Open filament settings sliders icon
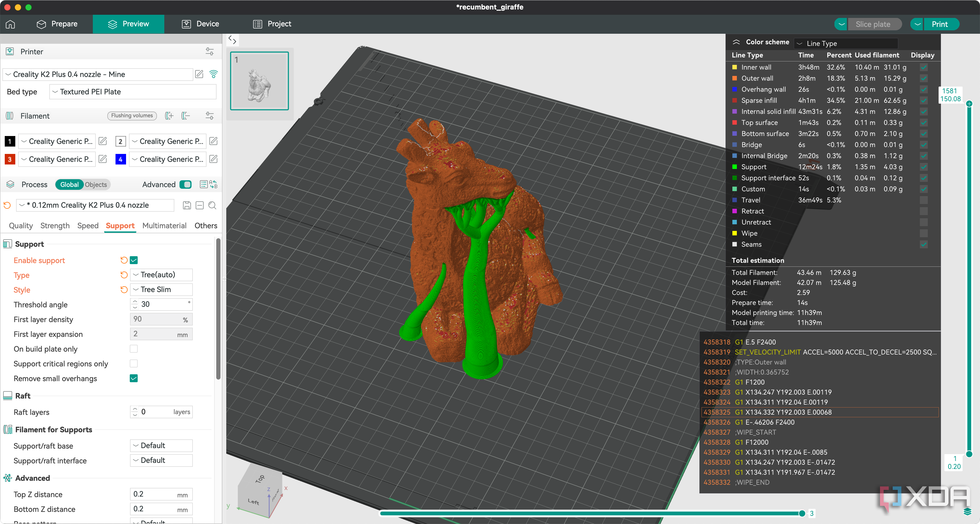Viewport: 980px width, 524px height. (x=209, y=116)
